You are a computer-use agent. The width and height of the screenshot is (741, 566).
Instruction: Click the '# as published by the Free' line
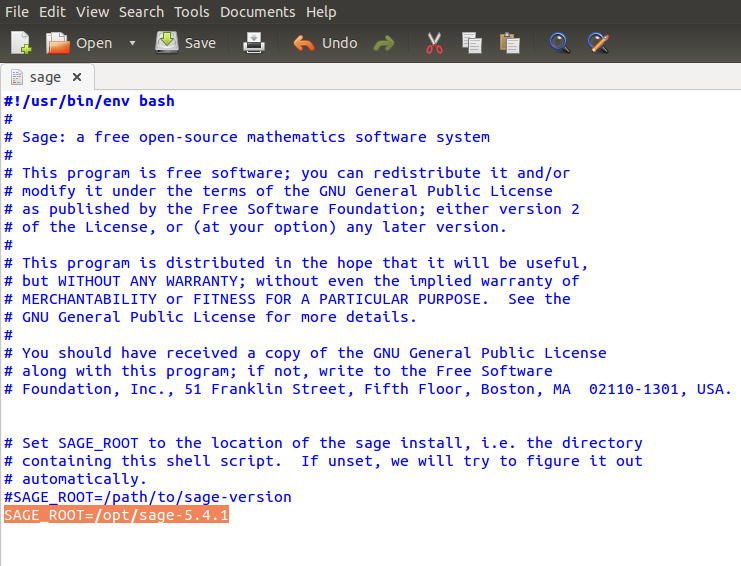(x=292, y=209)
